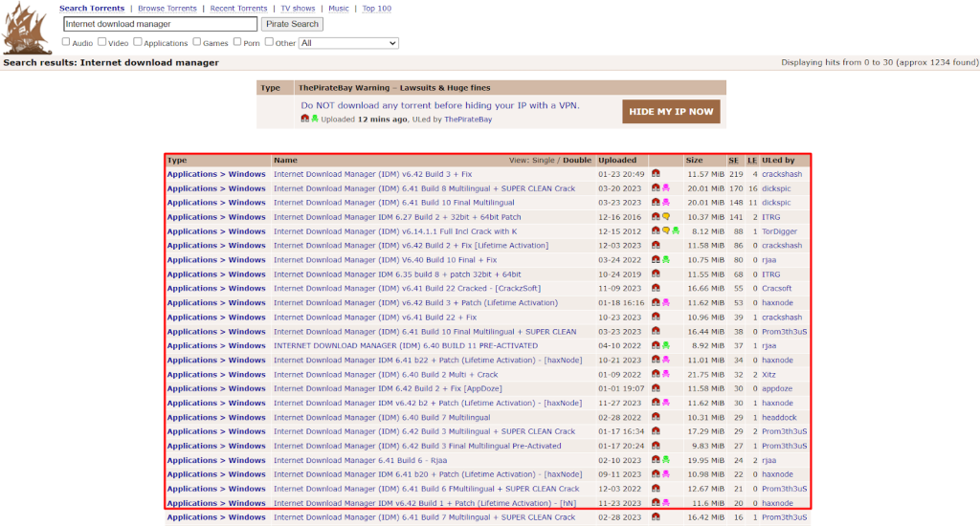Click comment bubble icon on IDM 6.27 Build 2 row
Viewport: 980px width, 526px height.
666,217
